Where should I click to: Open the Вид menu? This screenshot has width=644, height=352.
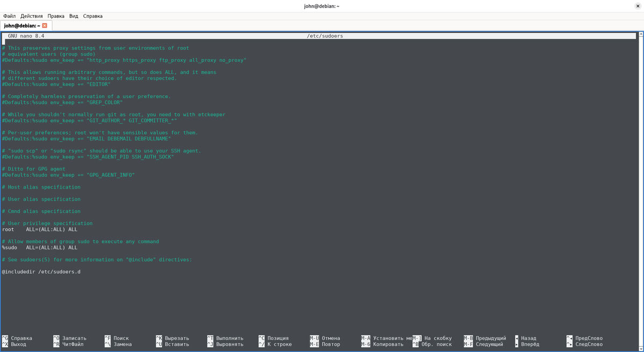[x=74, y=16]
